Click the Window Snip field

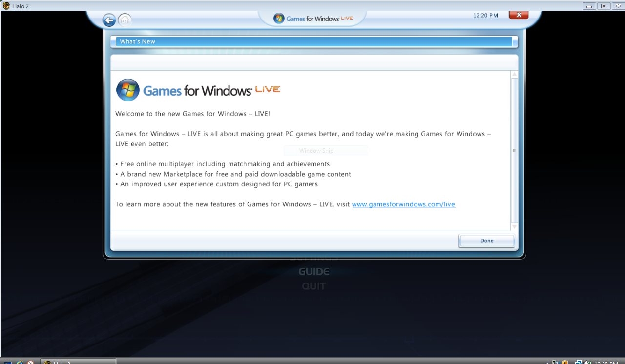click(326, 150)
